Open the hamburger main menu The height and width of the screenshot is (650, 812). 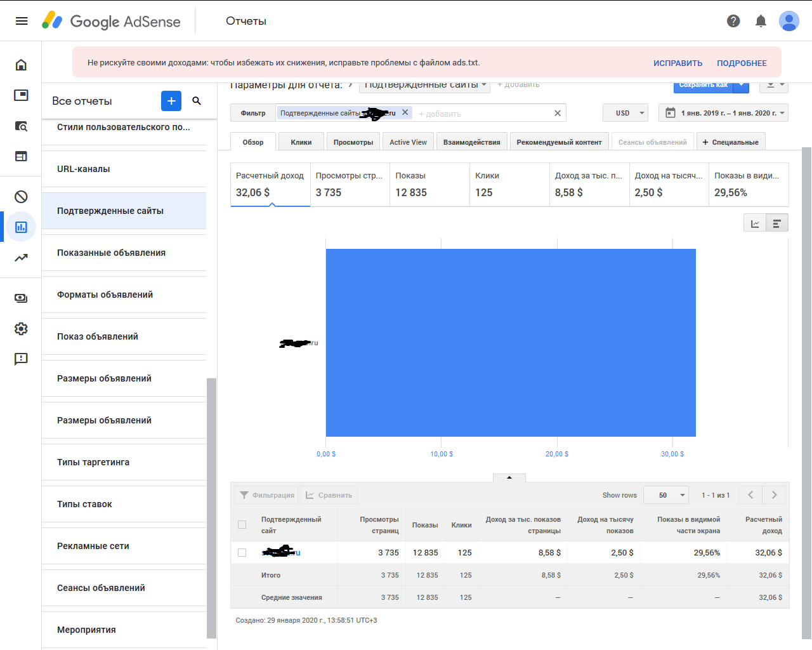(x=22, y=21)
